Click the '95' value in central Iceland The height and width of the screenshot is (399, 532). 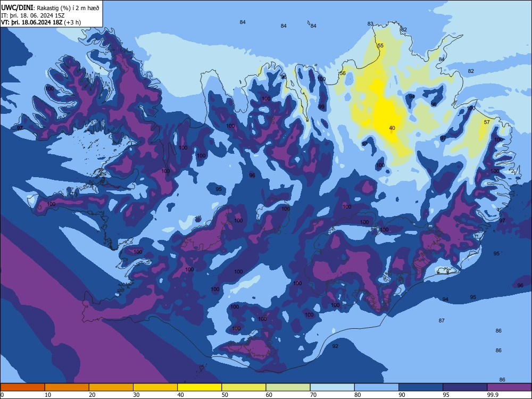(x=219, y=189)
